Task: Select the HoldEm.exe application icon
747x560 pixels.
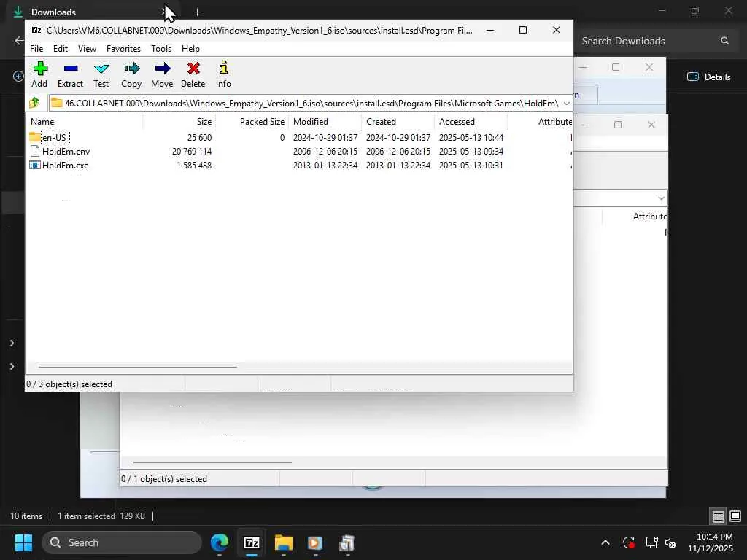Action: tap(35, 166)
